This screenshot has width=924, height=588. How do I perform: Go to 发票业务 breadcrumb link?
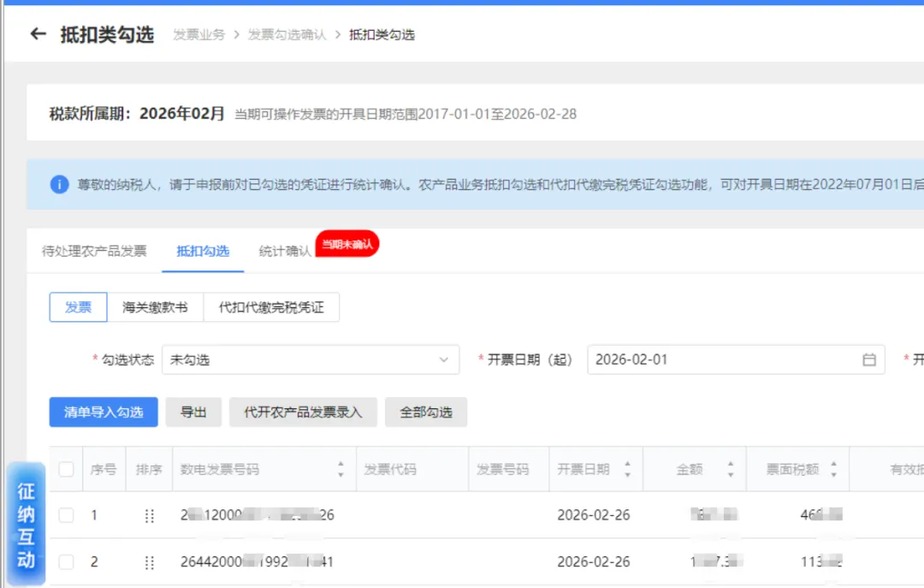pyautogui.click(x=199, y=35)
